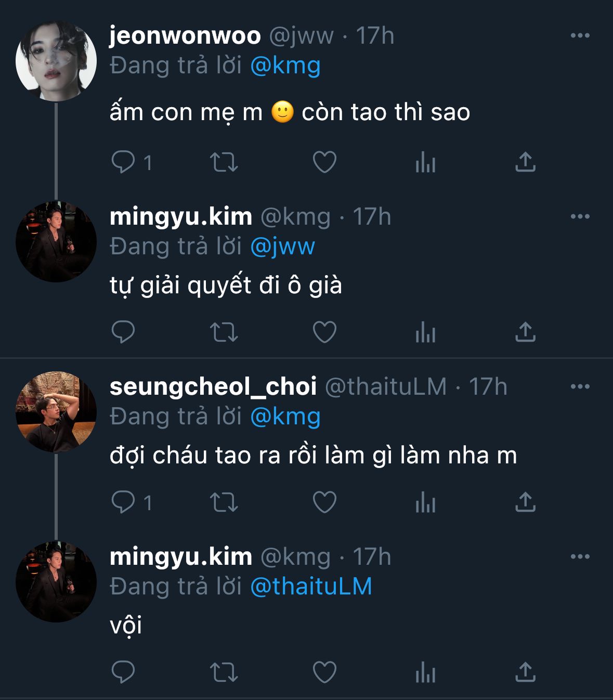Open more options on jeonwonwoo's tweet
613x700 pixels.
pos(580,36)
